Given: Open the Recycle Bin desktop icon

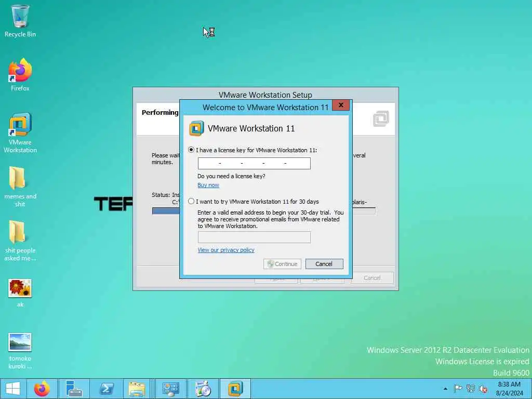Looking at the screenshot, I should [x=20, y=20].
